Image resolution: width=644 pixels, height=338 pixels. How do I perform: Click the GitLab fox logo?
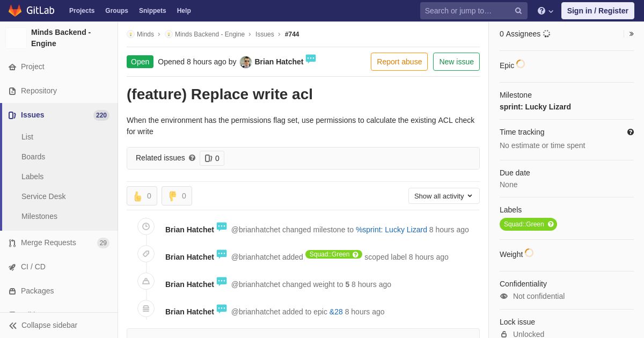(x=15, y=11)
